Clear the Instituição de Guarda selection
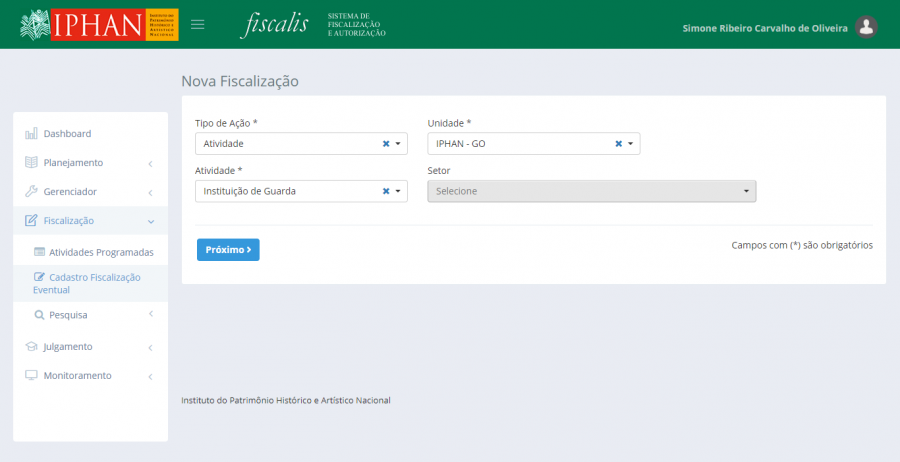 [386, 191]
